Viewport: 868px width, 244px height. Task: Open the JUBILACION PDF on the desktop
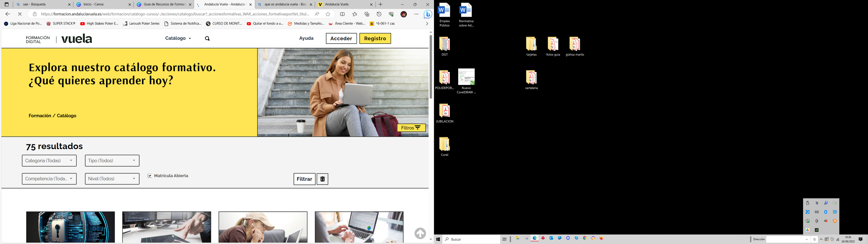(x=444, y=113)
